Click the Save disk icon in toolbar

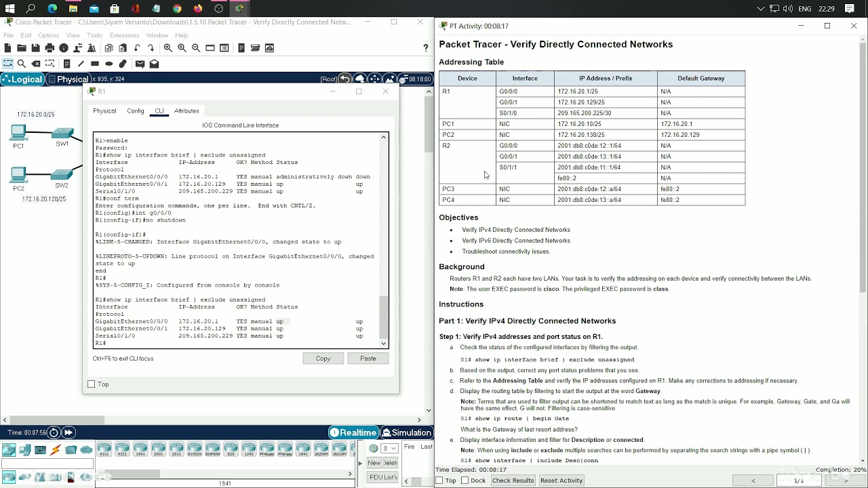(x=35, y=48)
